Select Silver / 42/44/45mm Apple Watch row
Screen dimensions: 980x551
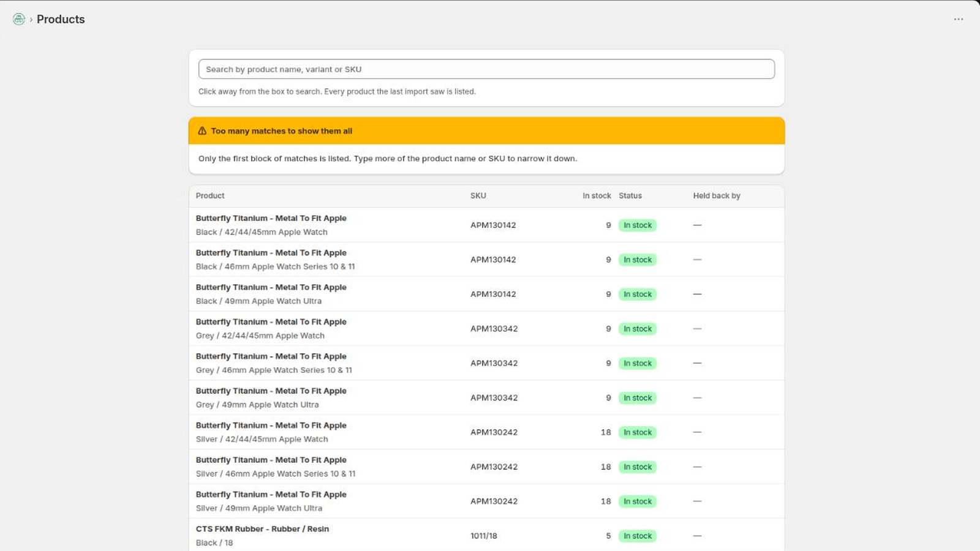point(486,432)
